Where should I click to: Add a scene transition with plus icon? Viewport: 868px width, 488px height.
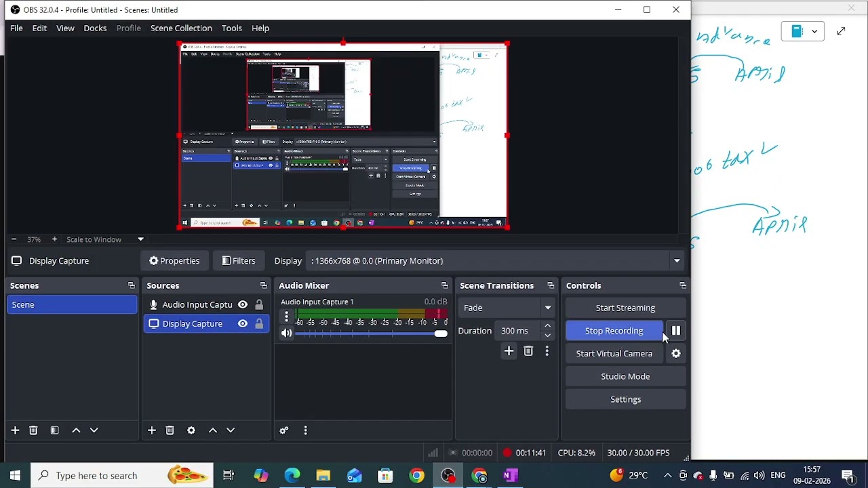[509, 351]
